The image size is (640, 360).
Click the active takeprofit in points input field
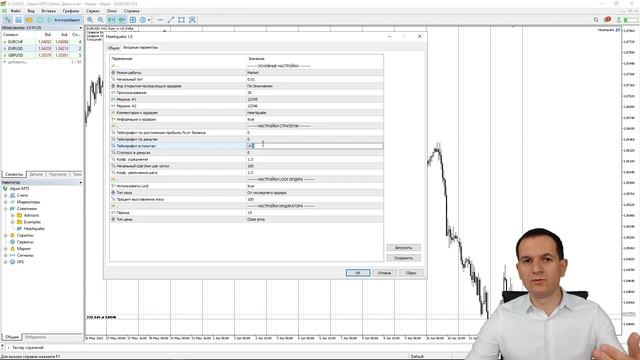click(315, 146)
